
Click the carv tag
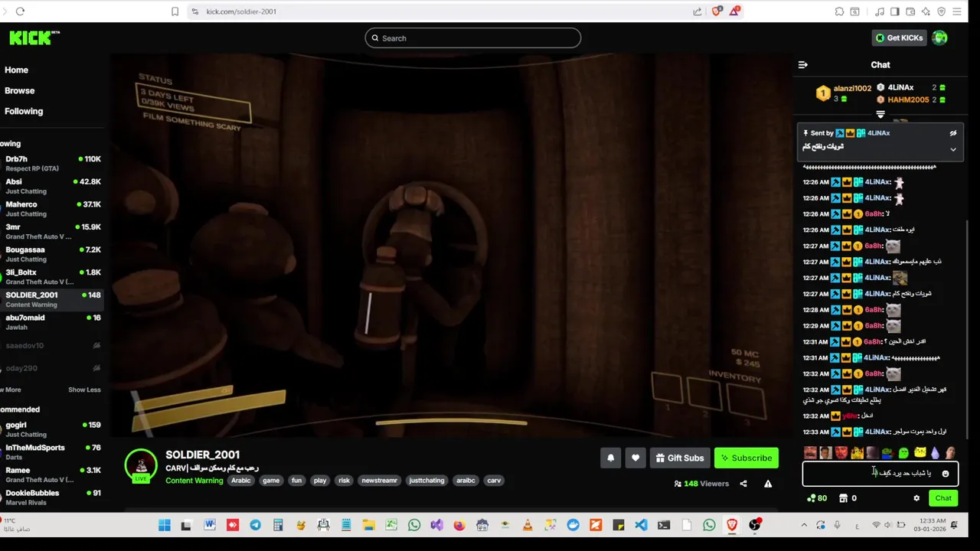494,481
